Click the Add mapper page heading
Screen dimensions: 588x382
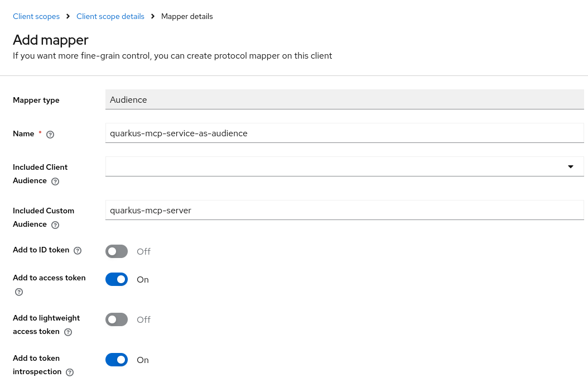point(51,40)
